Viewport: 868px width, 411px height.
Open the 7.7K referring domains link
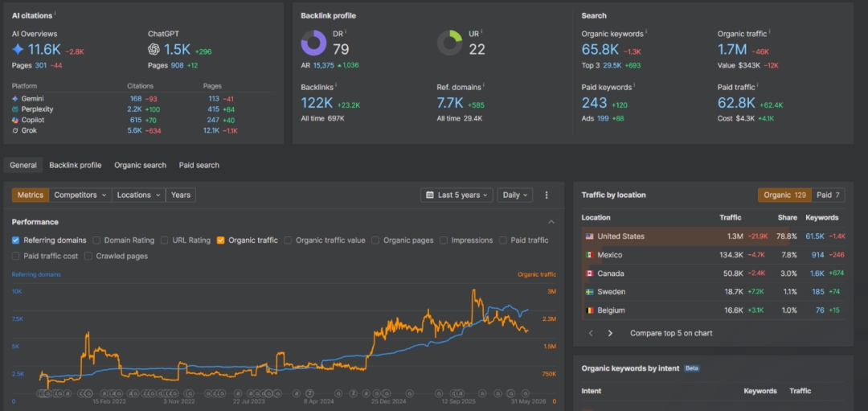[451, 103]
